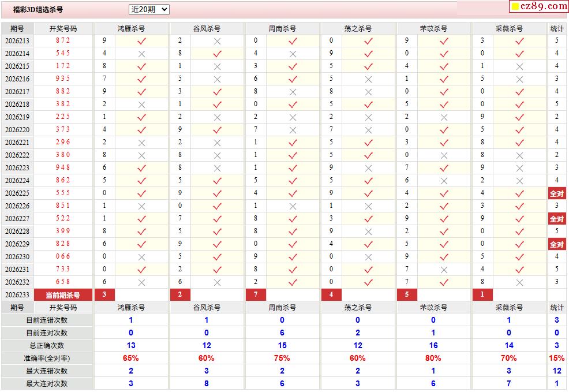Click 鸿雁杀号 cross mark in row 2026218
This screenshot has width=569, height=392.
[x=141, y=105]
